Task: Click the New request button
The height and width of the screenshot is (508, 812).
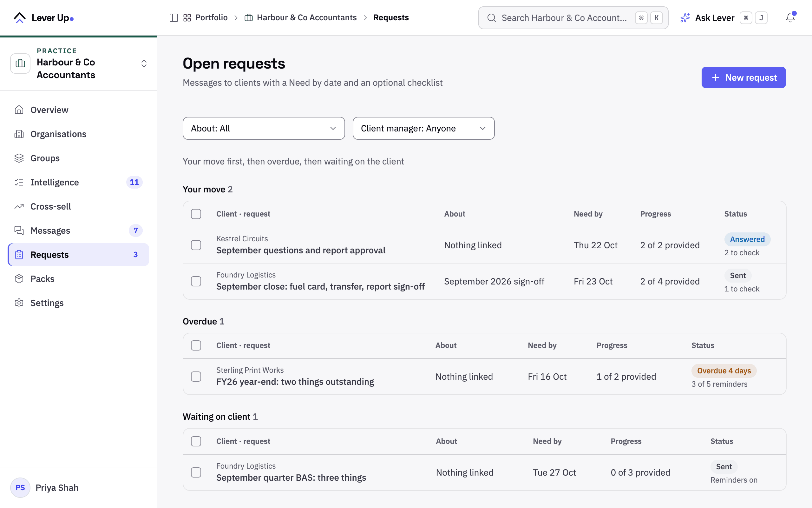Action: pos(743,77)
